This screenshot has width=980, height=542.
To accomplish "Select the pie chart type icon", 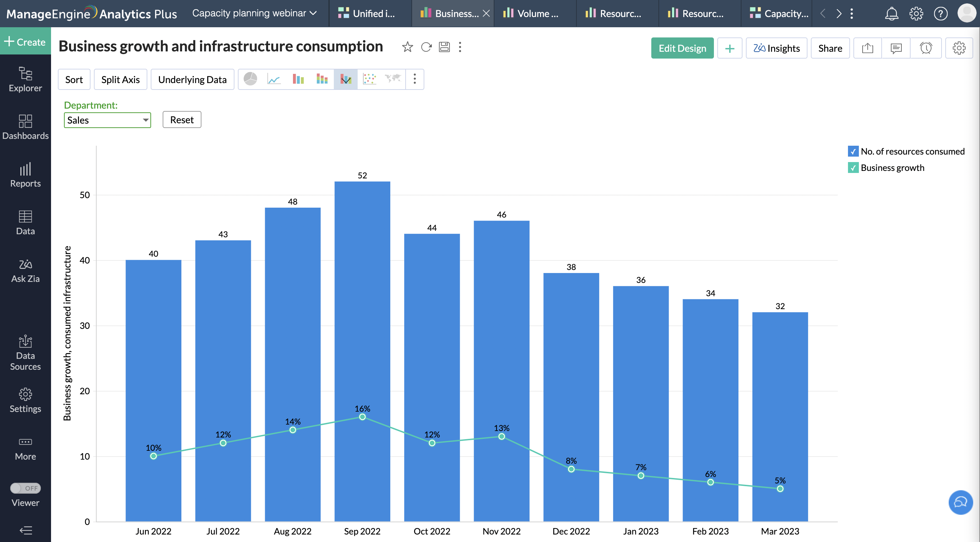I will pyautogui.click(x=250, y=79).
